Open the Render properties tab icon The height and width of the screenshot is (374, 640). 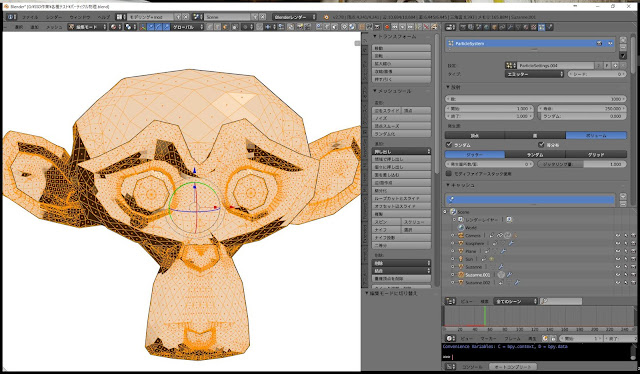pyautogui.click(x=463, y=27)
